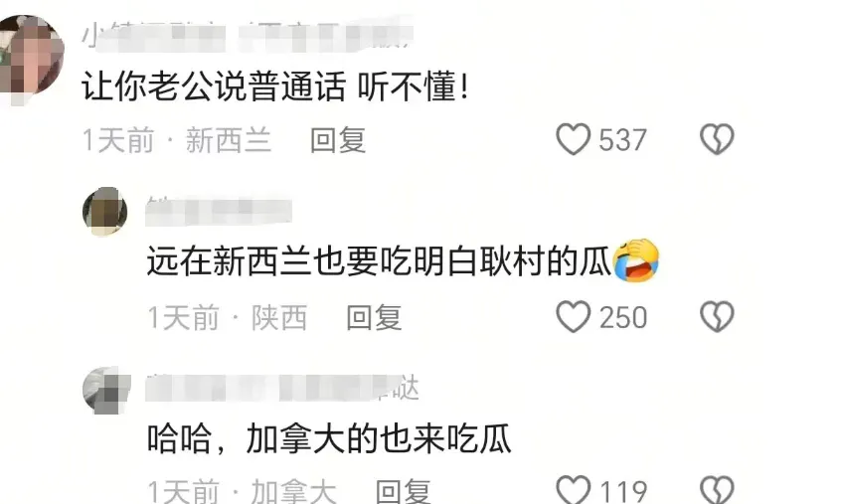Viewport: 841px width, 504px height.
Task: Open blurred username above 远在新西兰 reply
Action: 219,212
